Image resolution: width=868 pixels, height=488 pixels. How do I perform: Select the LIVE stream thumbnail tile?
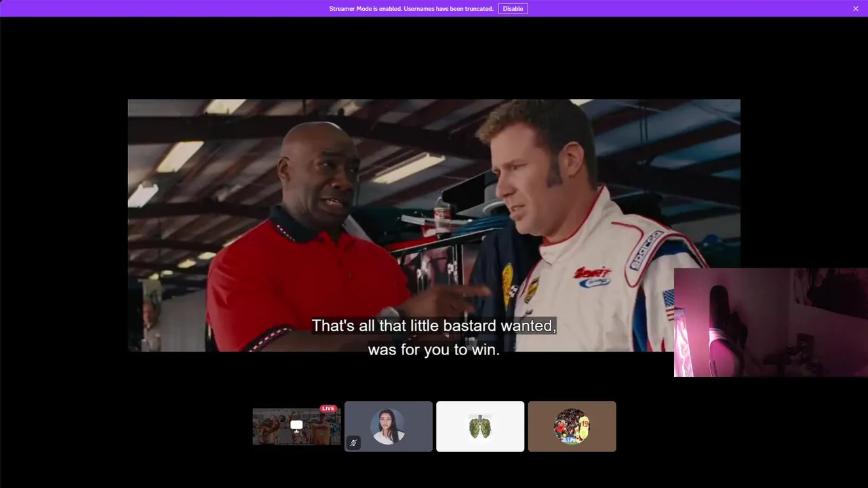click(x=296, y=426)
